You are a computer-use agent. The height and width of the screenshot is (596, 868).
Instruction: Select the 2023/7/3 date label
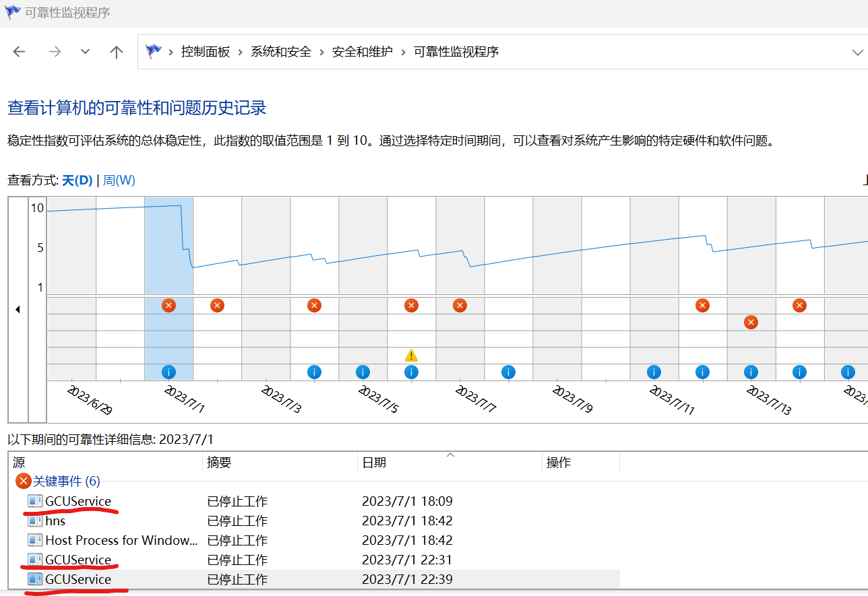pyautogui.click(x=281, y=399)
